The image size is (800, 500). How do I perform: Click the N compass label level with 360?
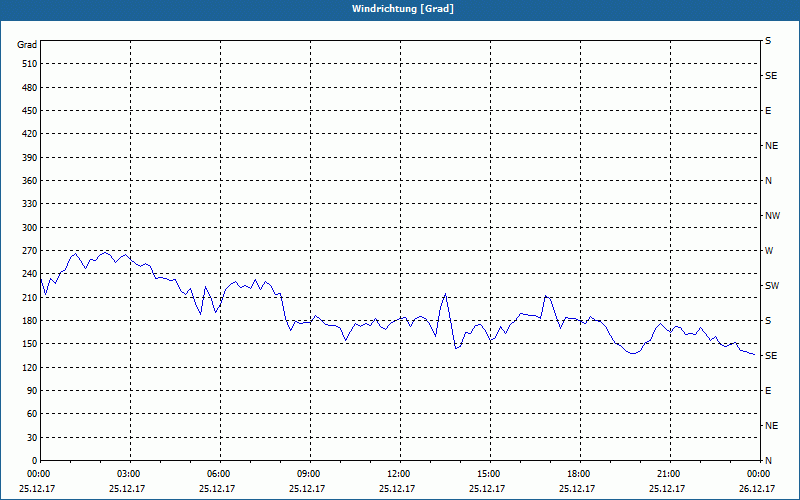click(x=768, y=181)
